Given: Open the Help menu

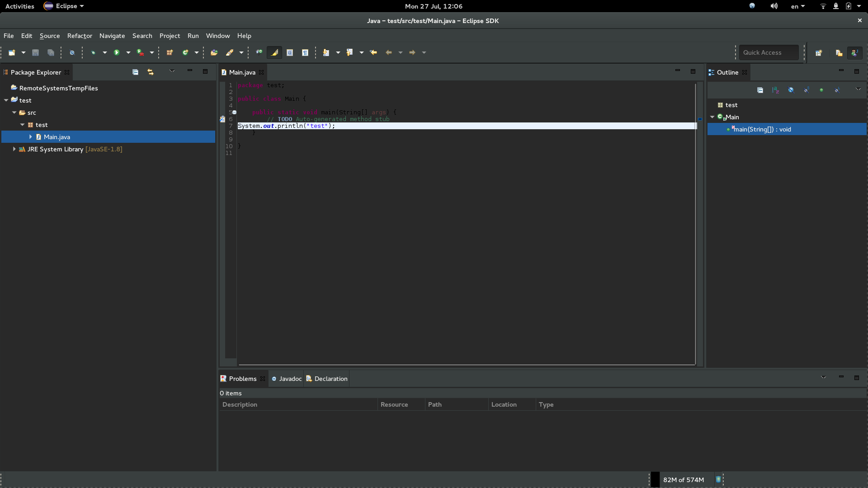Looking at the screenshot, I should pyautogui.click(x=244, y=36).
